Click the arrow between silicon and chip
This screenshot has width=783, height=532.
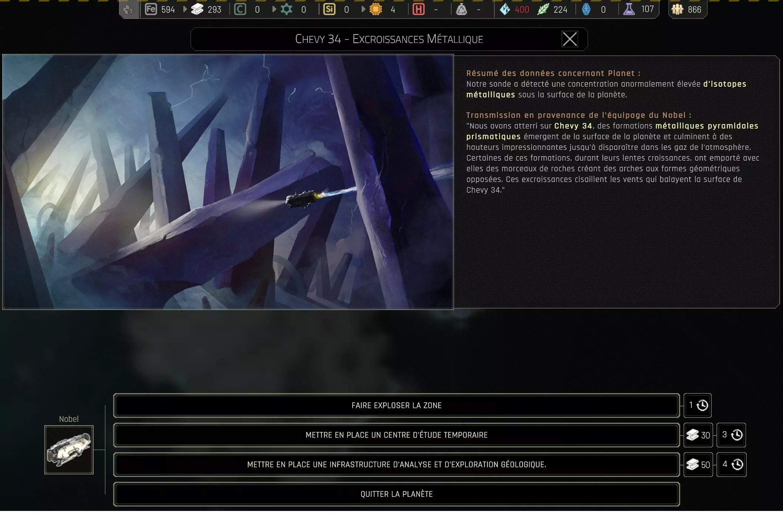point(363,9)
